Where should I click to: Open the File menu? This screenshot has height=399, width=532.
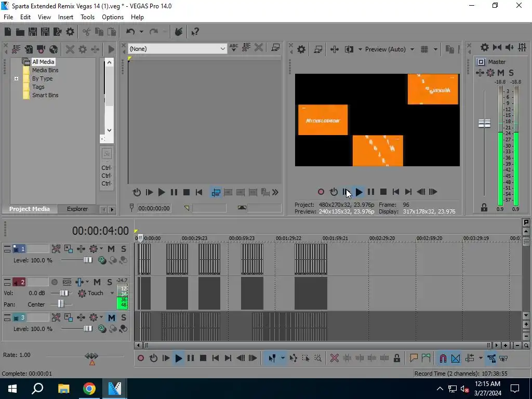point(8,17)
